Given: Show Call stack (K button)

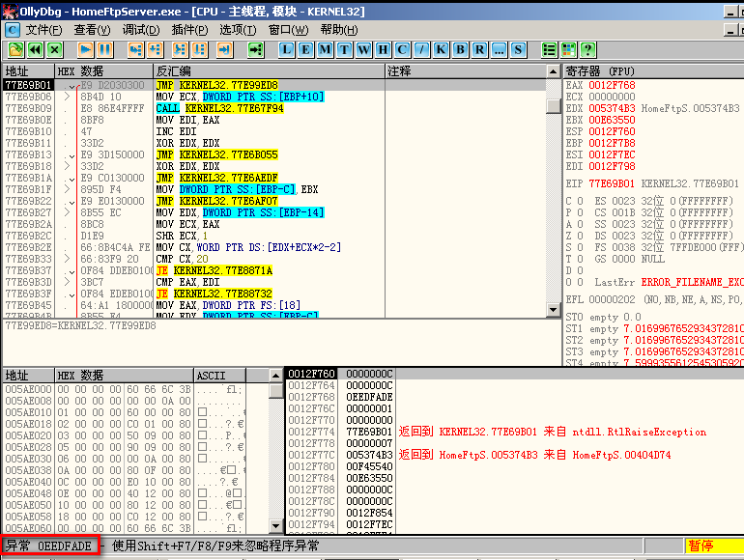Looking at the screenshot, I should [439, 49].
